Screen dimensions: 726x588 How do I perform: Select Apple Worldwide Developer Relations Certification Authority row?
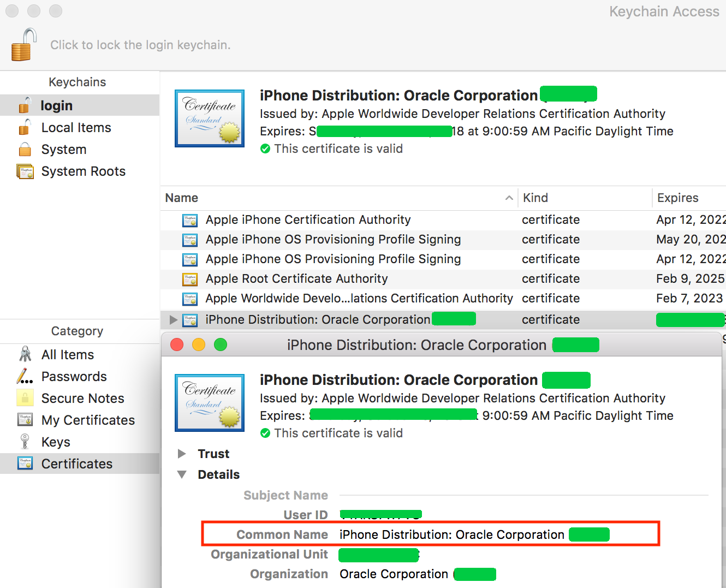point(443,299)
